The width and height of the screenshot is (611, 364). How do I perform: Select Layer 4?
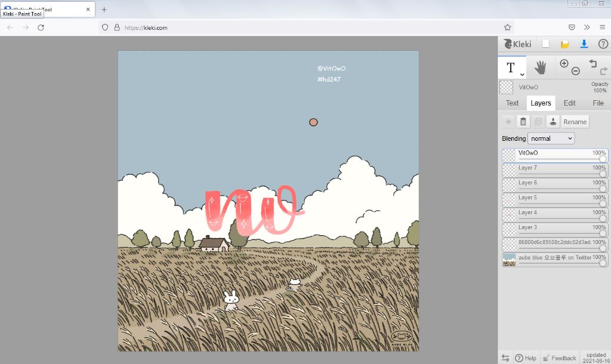pyautogui.click(x=555, y=215)
